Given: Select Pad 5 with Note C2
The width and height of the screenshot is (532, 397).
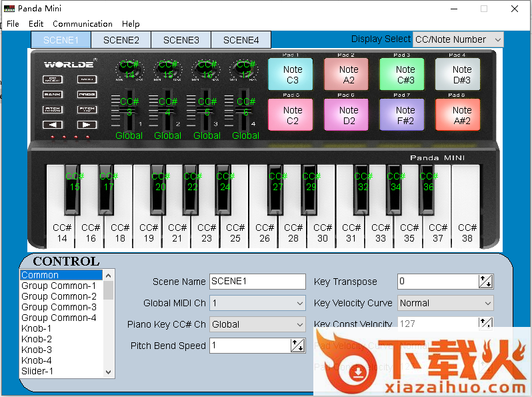Looking at the screenshot, I should pyautogui.click(x=291, y=115).
